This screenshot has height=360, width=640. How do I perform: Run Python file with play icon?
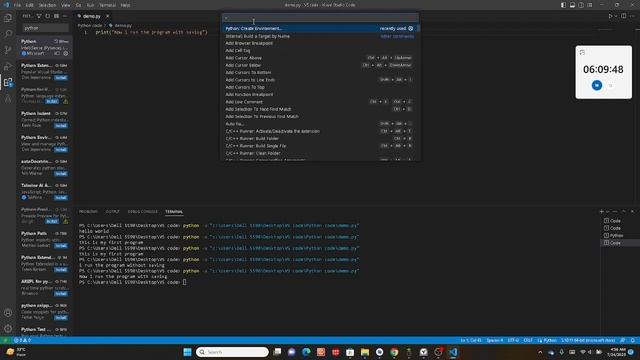pos(610,16)
